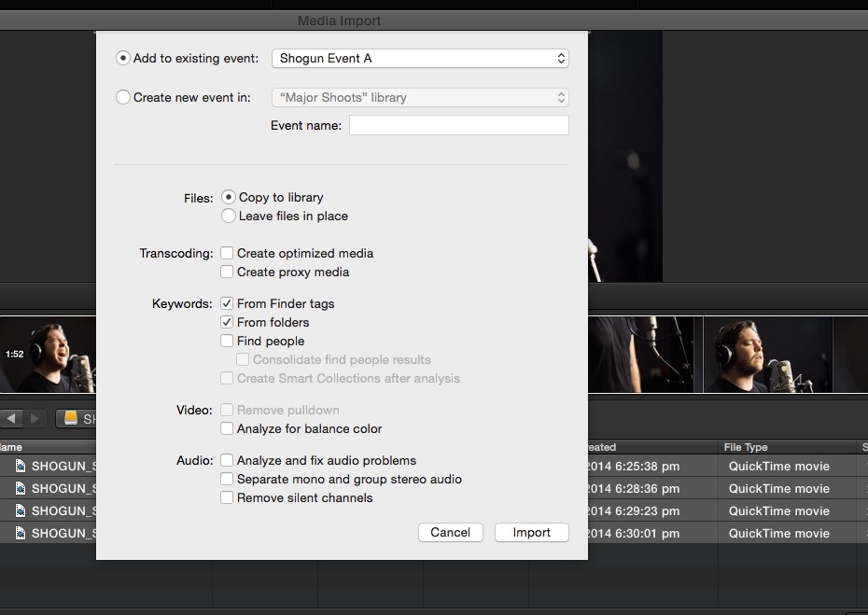Select the last SHOGUN file icon

pos(20,533)
